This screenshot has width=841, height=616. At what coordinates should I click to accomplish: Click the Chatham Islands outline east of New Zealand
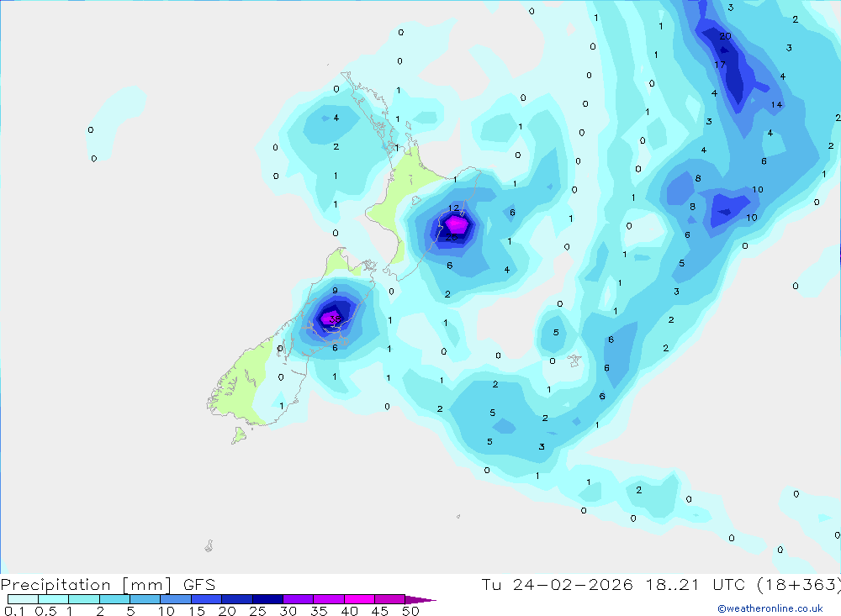574,361
